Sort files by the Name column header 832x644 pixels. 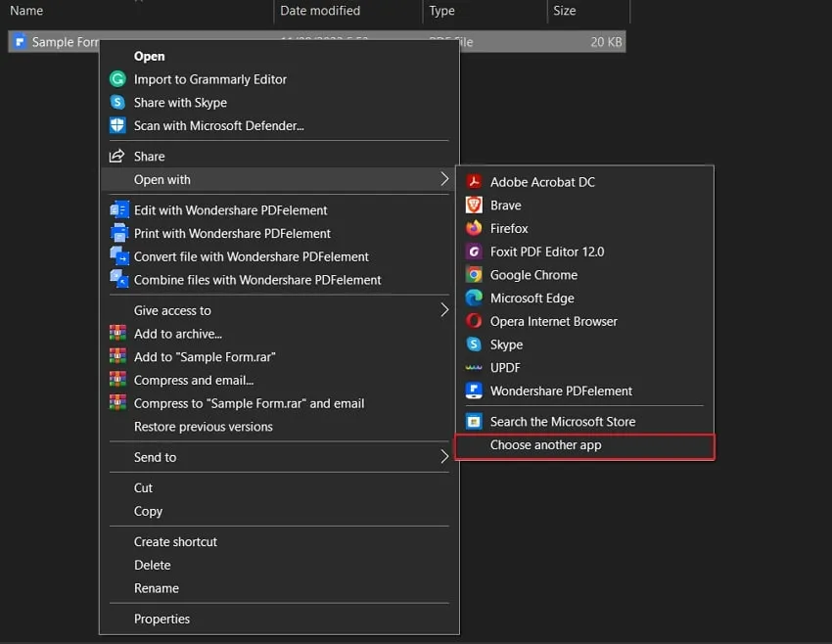pos(26,11)
